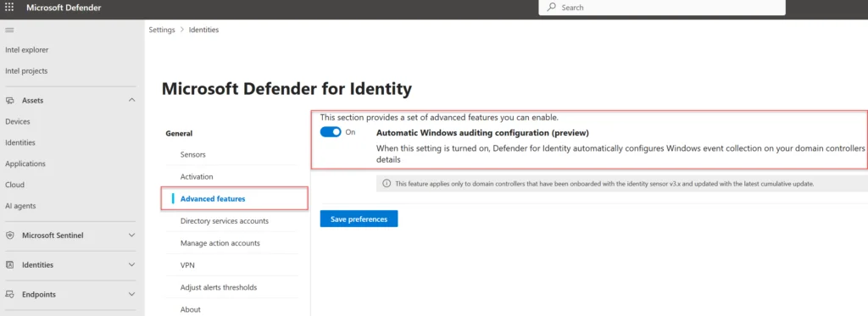The image size is (868, 316).
Task: Turn off Automatic Windows auditing configuration toggle
Action: point(331,132)
